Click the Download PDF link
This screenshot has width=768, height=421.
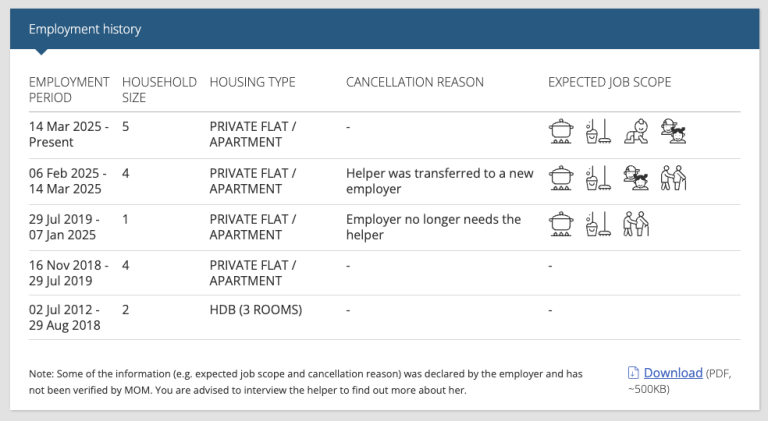coord(673,373)
